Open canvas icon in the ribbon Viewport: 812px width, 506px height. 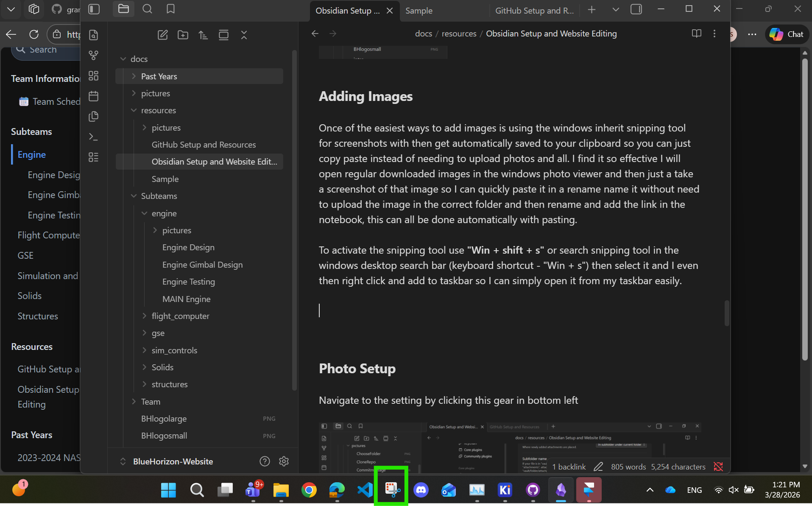(94, 75)
